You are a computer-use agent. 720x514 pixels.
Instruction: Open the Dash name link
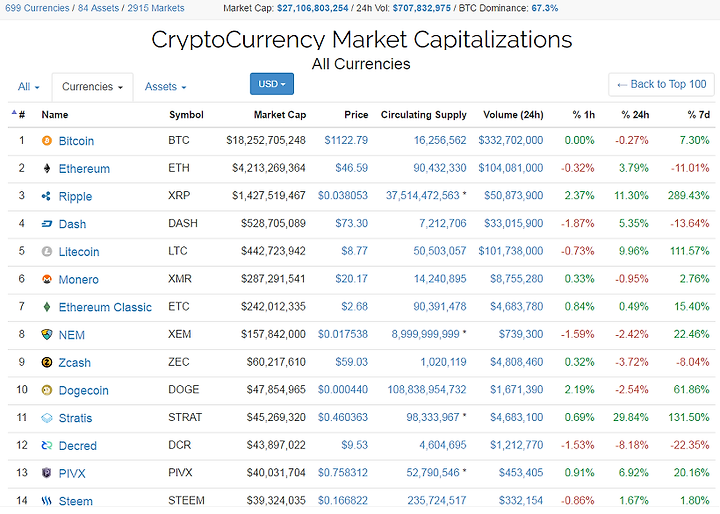[x=72, y=224]
